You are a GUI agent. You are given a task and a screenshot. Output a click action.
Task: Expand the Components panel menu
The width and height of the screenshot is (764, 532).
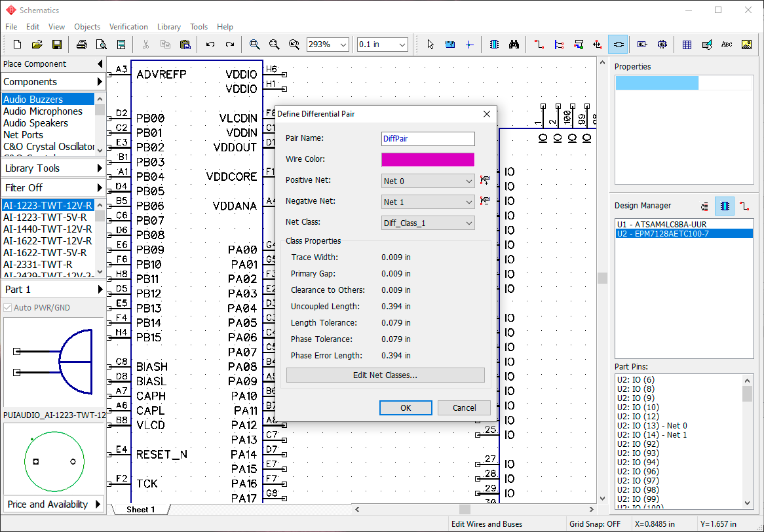tap(53, 81)
